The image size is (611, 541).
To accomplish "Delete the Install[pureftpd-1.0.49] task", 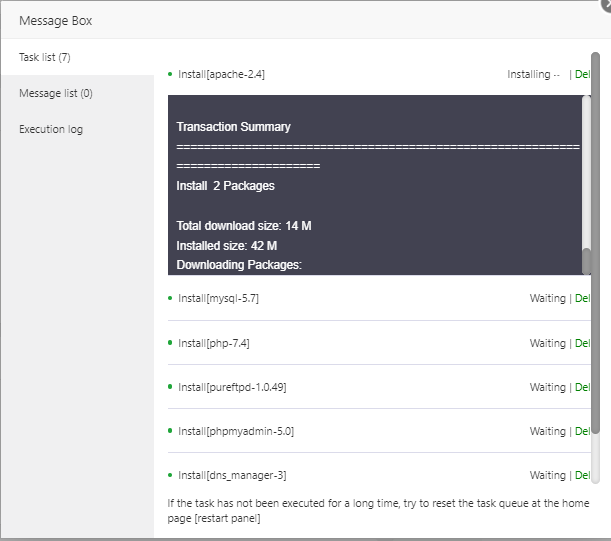I will [x=582, y=387].
